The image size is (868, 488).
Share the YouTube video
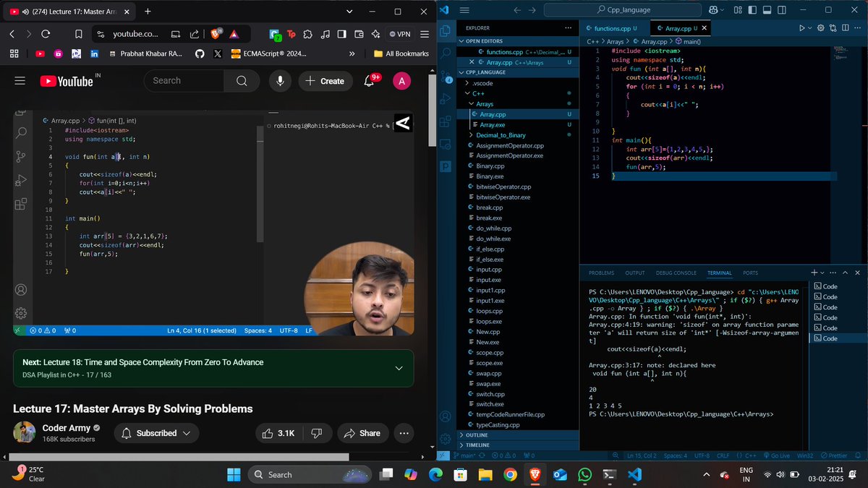click(x=362, y=433)
